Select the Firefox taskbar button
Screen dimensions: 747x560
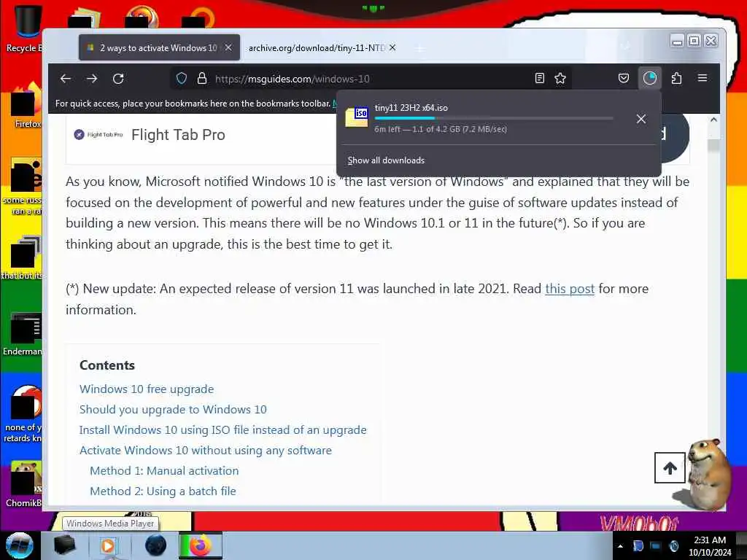point(201,545)
